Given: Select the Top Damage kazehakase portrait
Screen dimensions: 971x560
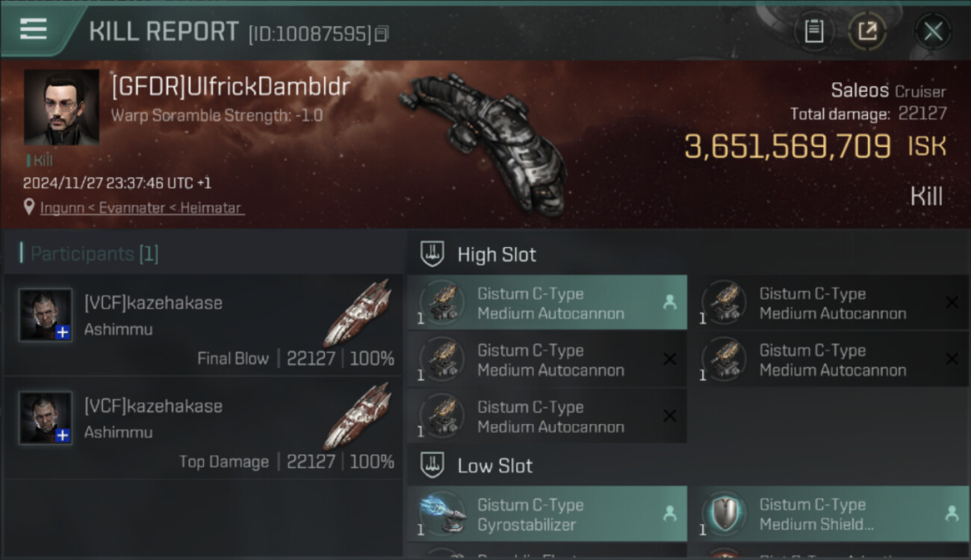Looking at the screenshot, I should [x=46, y=418].
